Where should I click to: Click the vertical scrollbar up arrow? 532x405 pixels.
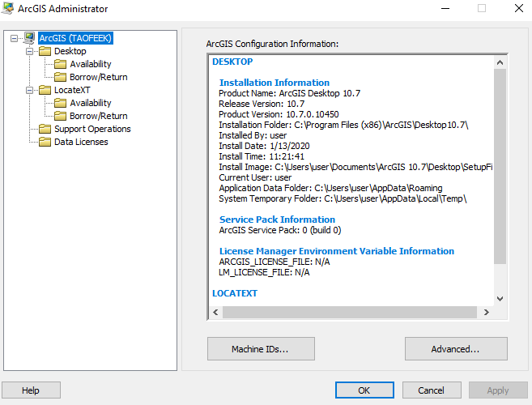pyautogui.click(x=500, y=62)
